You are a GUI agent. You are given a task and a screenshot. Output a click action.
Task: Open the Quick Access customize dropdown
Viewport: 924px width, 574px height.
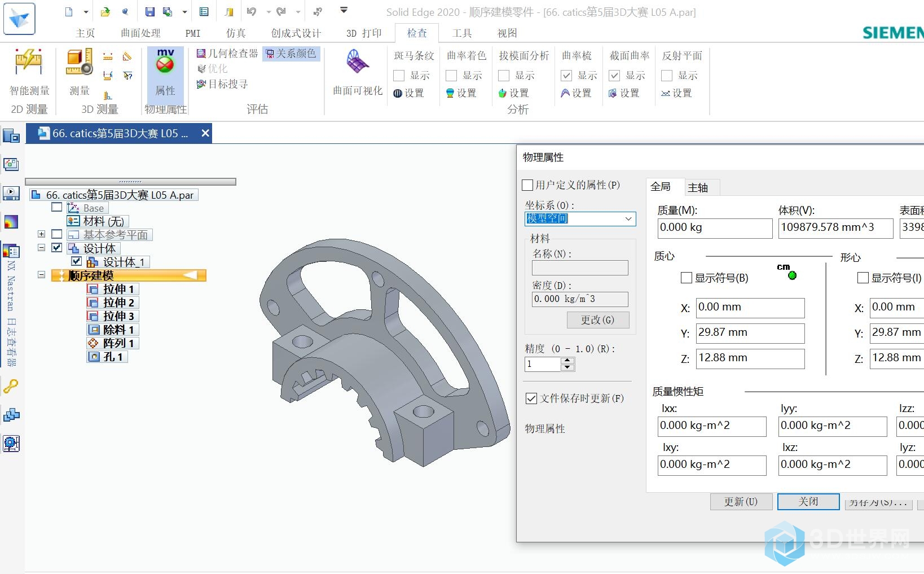point(344,10)
